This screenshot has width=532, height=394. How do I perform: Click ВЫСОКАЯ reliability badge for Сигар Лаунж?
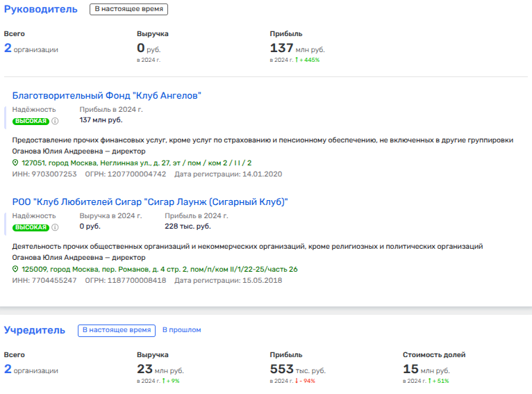[31, 227]
